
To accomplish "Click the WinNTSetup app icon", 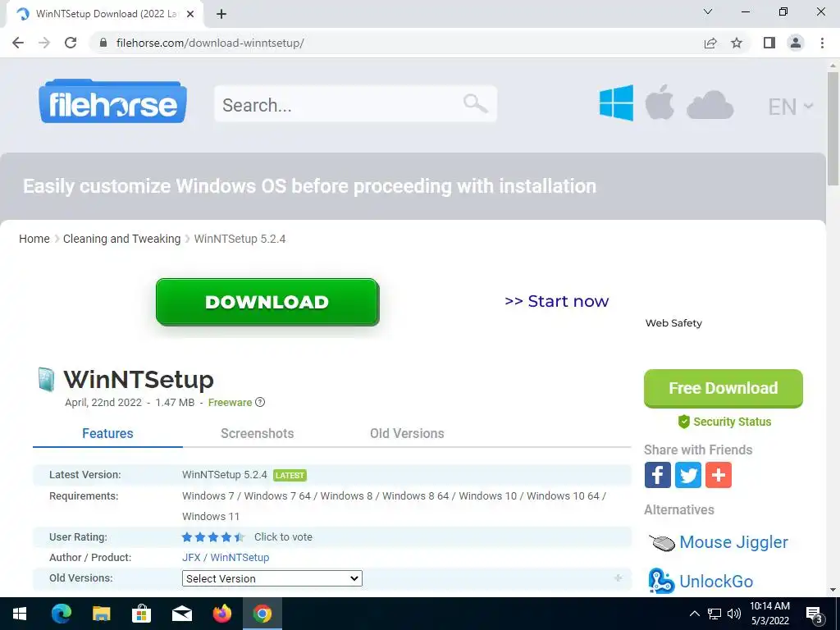I will [47, 380].
